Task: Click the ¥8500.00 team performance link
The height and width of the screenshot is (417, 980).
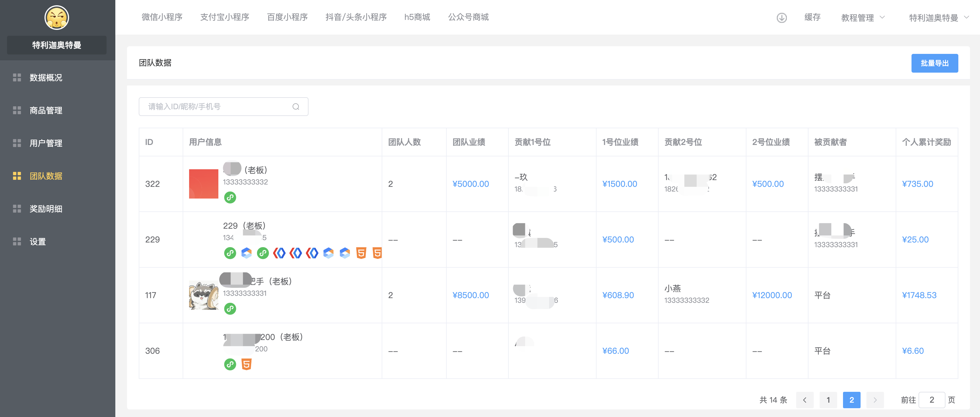Action: 470,295
